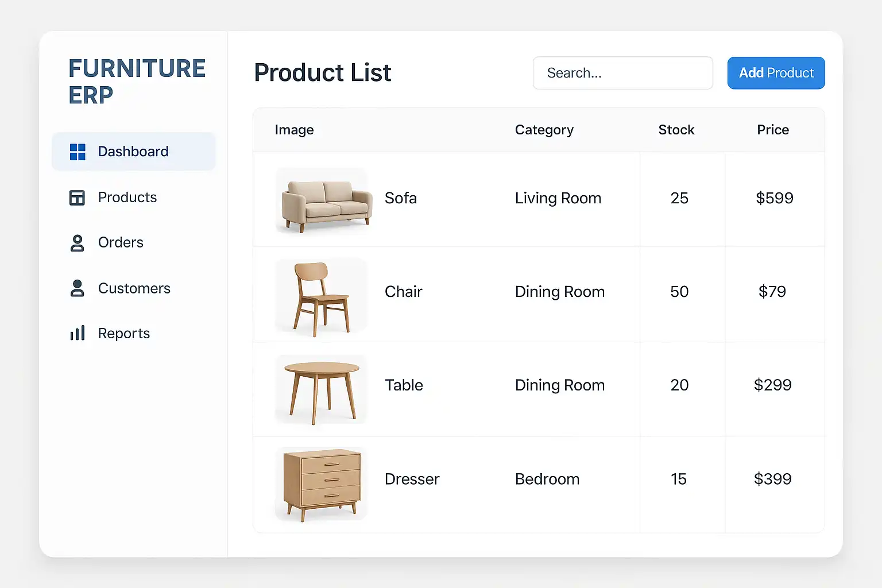Open the Table product thumbnail

pyautogui.click(x=322, y=390)
